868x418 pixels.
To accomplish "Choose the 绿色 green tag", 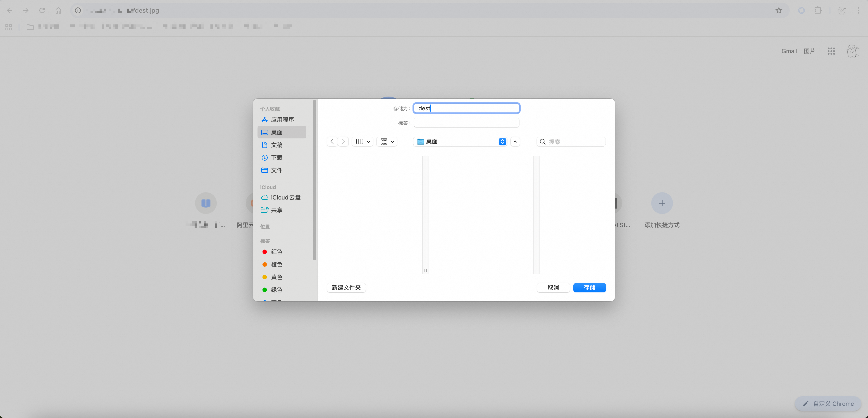I will click(x=276, y=290).
